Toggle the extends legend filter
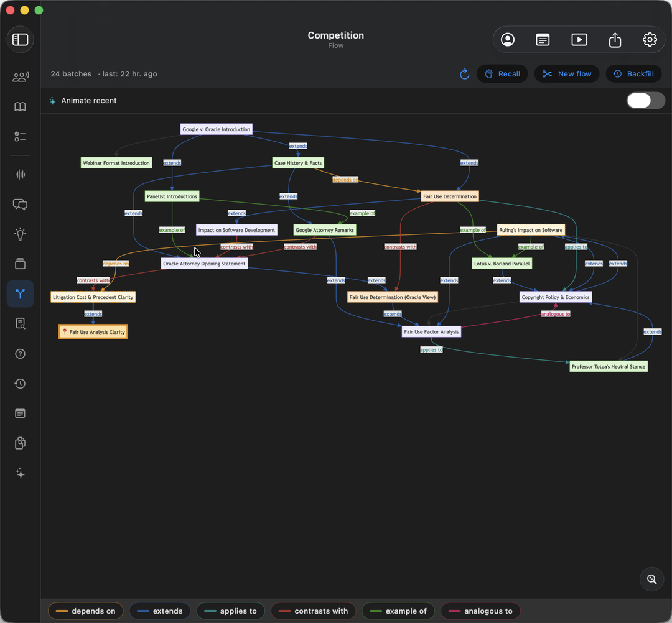This screenshot has width=672, height=623. click(x=159, y=611)
